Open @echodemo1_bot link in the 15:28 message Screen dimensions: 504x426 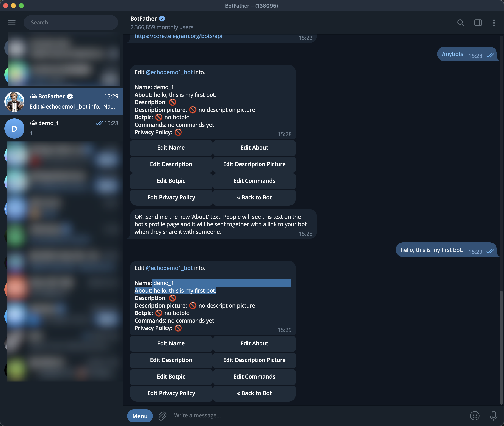(x=169, y=72)
